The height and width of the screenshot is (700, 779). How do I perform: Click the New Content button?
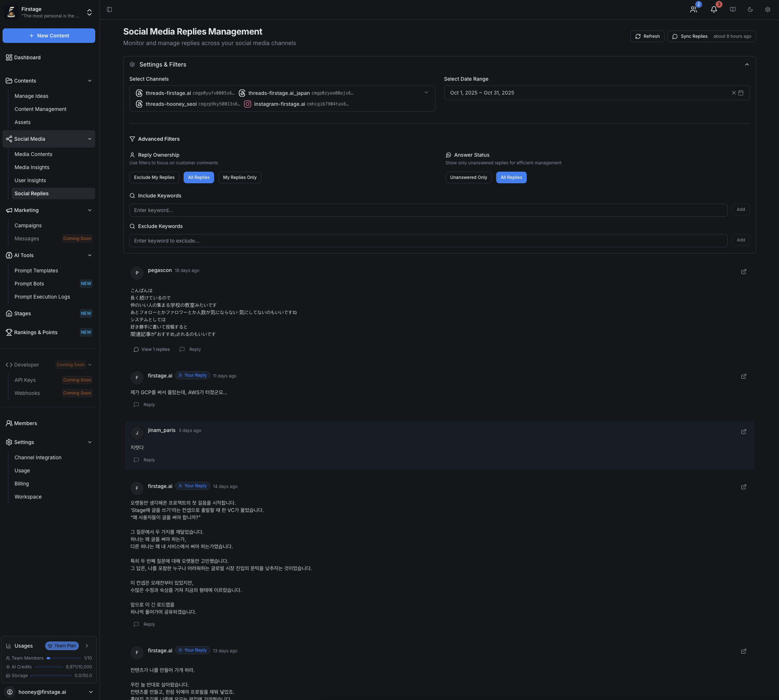pyautogui.click(x=49, y=35)
